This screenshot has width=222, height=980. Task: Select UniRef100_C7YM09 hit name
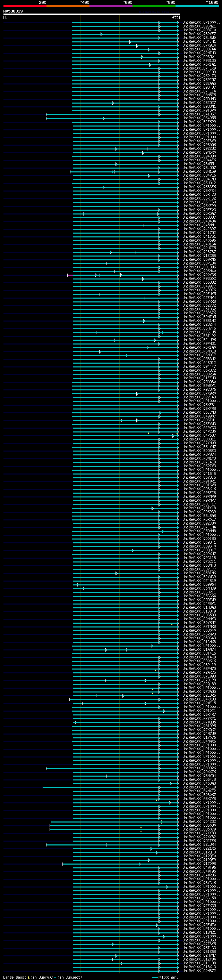coord(199,443)
